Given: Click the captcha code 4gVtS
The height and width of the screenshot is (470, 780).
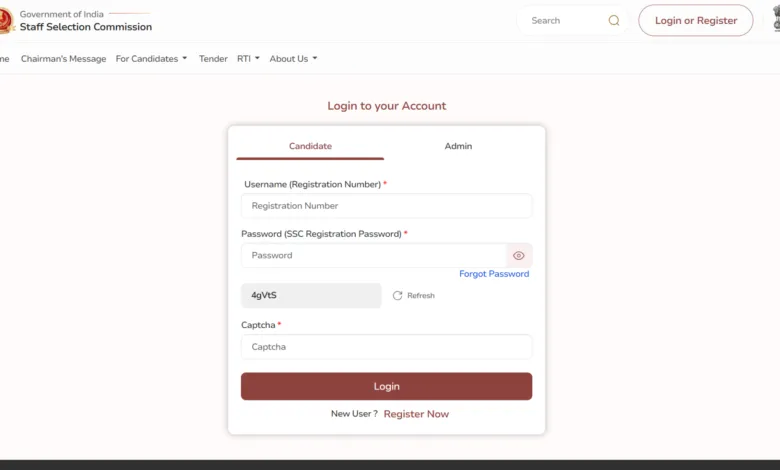Looking at the screenshot, I should point(311,295).
